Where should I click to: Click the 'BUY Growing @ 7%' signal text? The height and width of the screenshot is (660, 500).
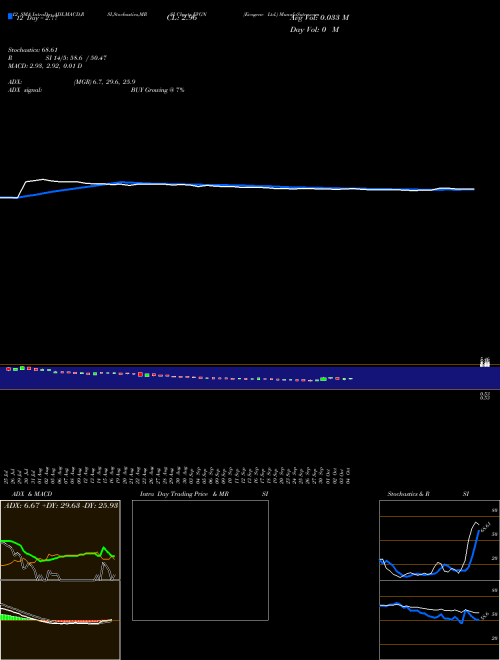click(157, 90)
